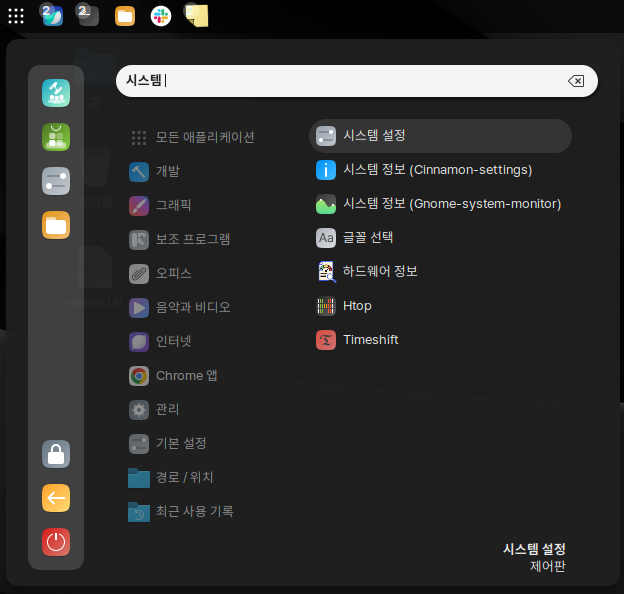624x594 pixels.
Task: Click the green monitor graph icon
Action: pos(326,204)
